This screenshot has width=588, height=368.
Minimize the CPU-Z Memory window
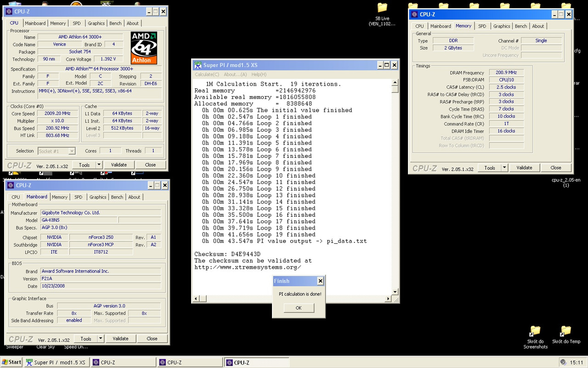554,14
